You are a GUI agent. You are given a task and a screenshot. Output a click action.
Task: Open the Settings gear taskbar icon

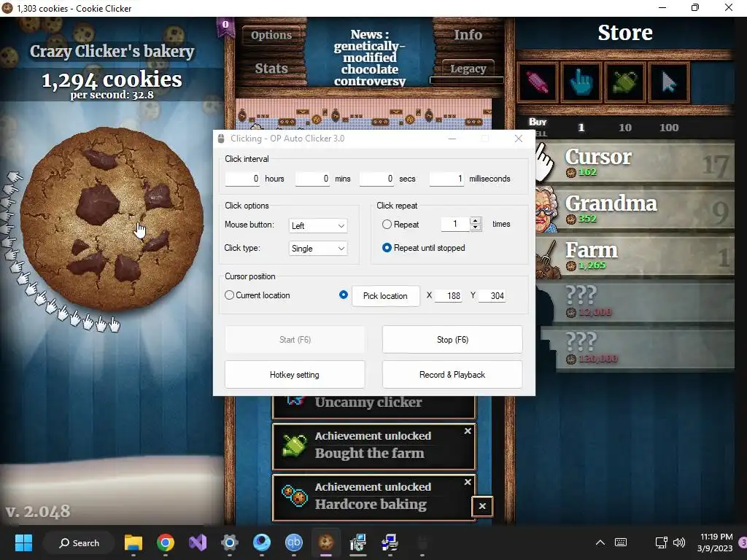click(230, 542)
